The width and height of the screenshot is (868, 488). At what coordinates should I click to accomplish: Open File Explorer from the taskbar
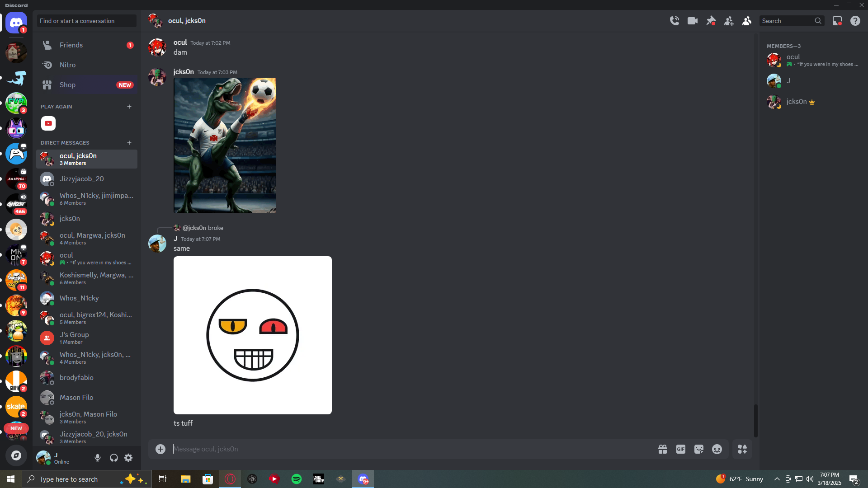point(186,479)
